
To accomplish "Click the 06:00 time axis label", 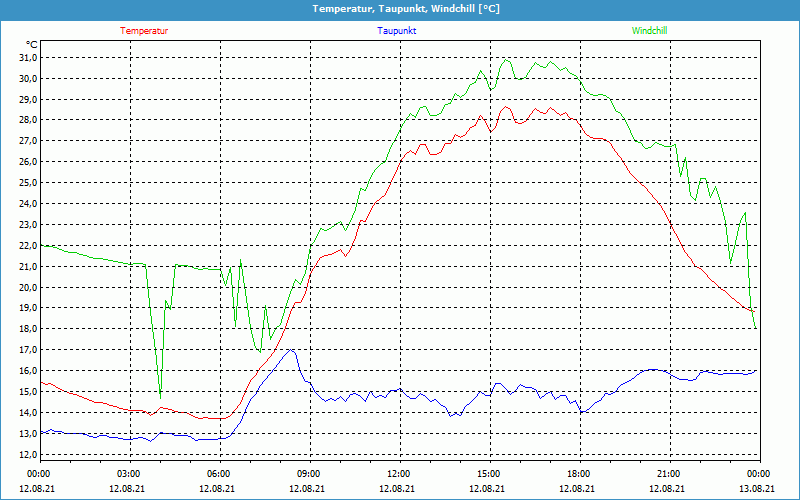I will click(x=220, y=474).
